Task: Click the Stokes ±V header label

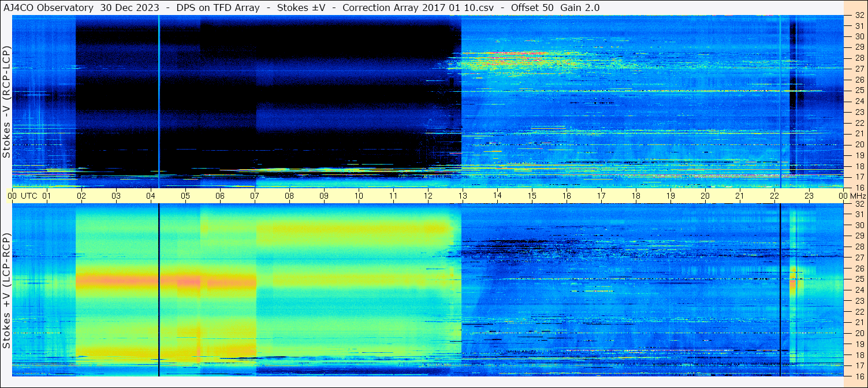Action: (301, 8)
